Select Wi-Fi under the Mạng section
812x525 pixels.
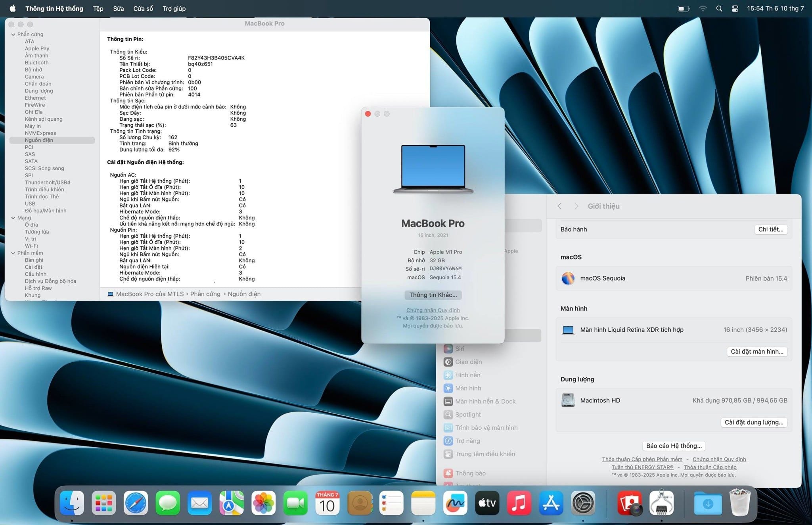[31, 246]
